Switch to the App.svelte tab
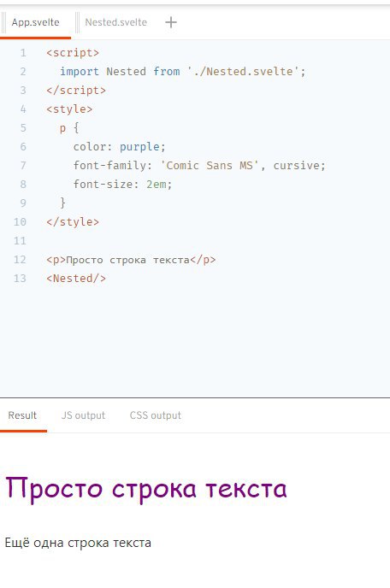Screen dimensions: 390x588 click(x=35, y=22)
